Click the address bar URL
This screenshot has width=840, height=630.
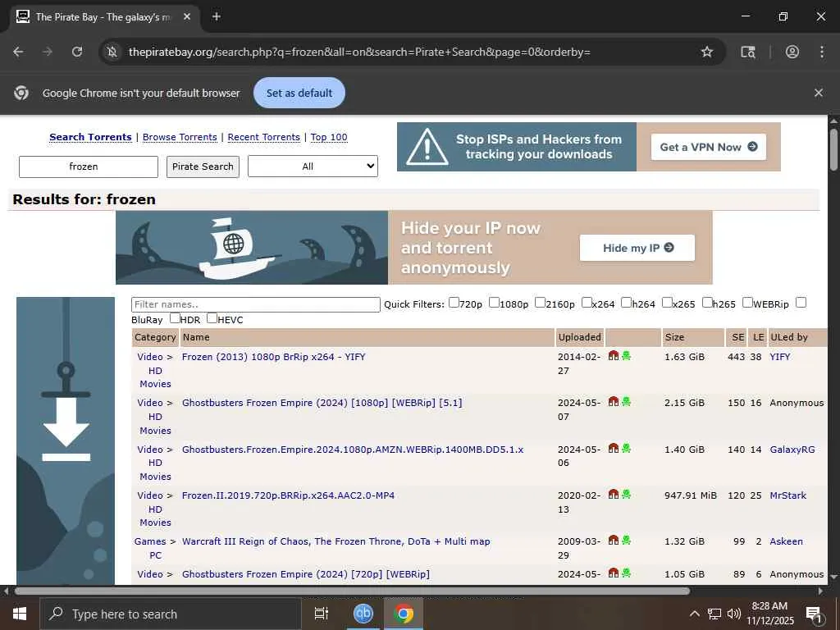tap(359, 52)
